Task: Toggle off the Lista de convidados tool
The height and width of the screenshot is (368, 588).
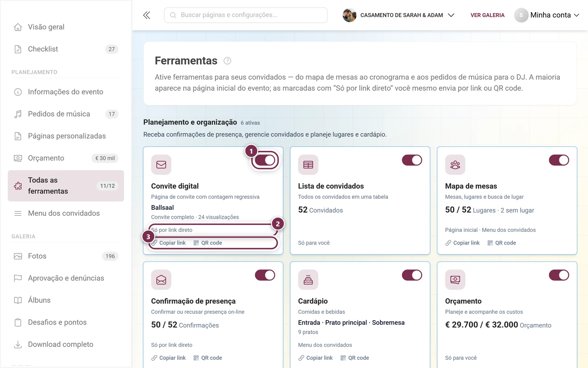Action: [412, 160]
